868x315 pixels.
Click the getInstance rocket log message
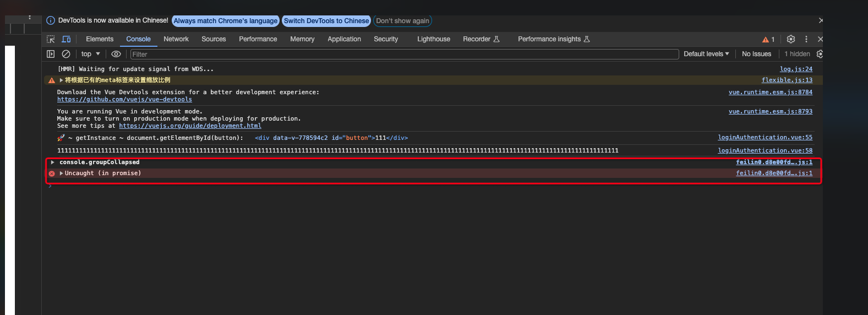coord(150,138)
